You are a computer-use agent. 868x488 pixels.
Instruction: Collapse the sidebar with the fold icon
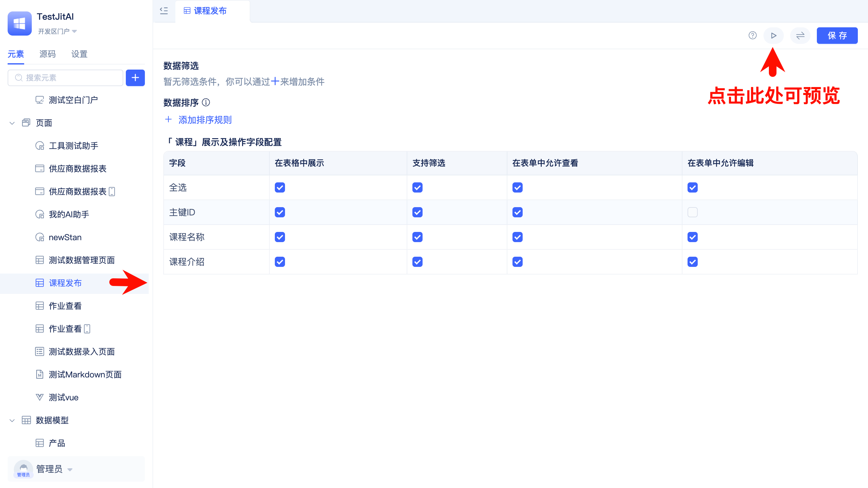click(x=164, y=11)
